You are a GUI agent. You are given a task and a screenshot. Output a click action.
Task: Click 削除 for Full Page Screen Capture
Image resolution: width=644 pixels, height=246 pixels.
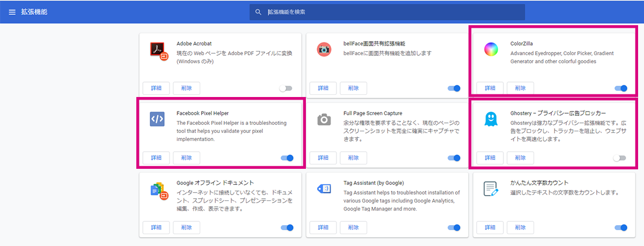pos(354,158)
